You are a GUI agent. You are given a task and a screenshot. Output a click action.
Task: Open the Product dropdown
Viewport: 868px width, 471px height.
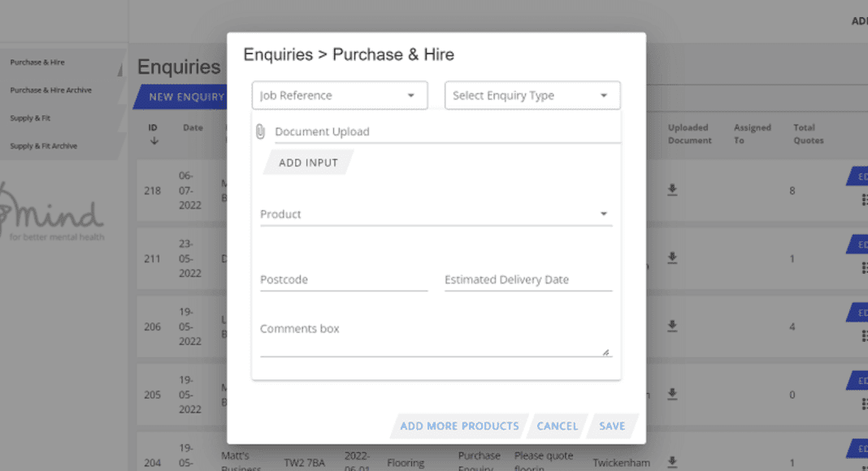click(x=435, y=214)
